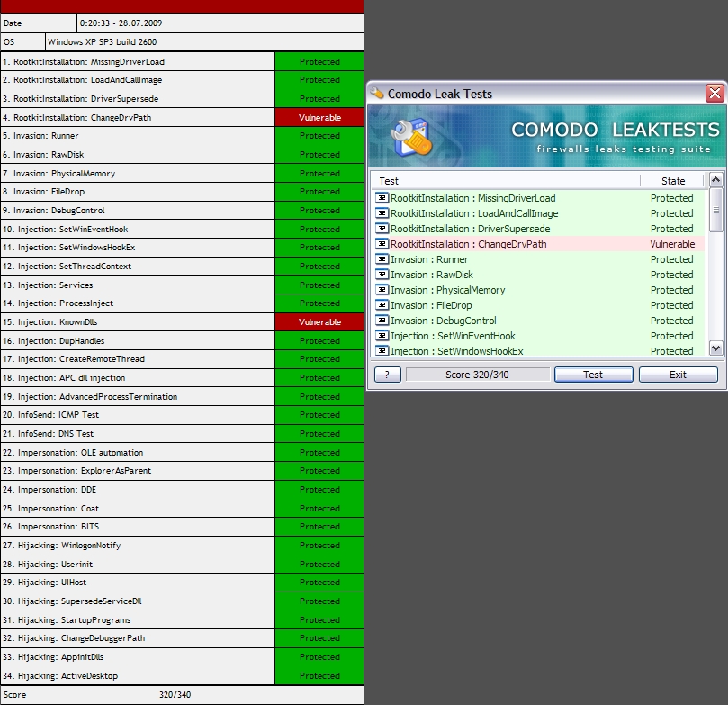Click '1. RootkitInstallation: MissingDriverLoad' in report

point(84,62)
